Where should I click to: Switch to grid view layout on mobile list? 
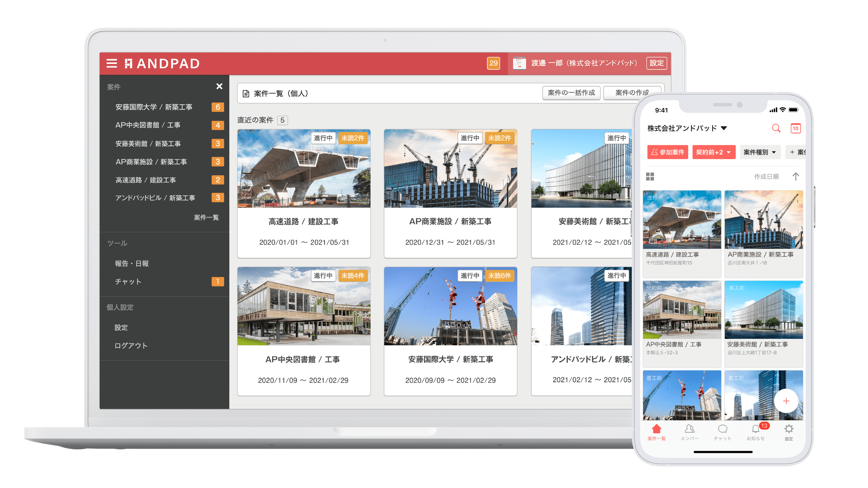tap(650, 176)
